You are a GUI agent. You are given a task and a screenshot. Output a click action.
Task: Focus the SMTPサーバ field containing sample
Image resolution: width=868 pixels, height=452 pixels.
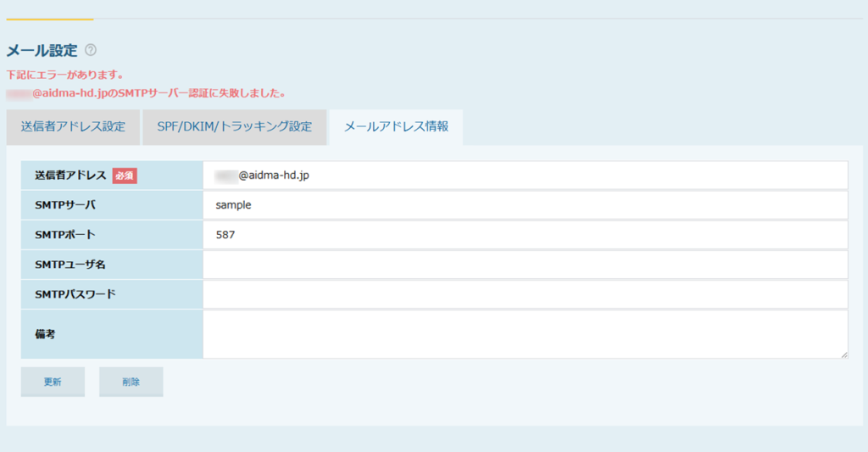pos(525,205)
